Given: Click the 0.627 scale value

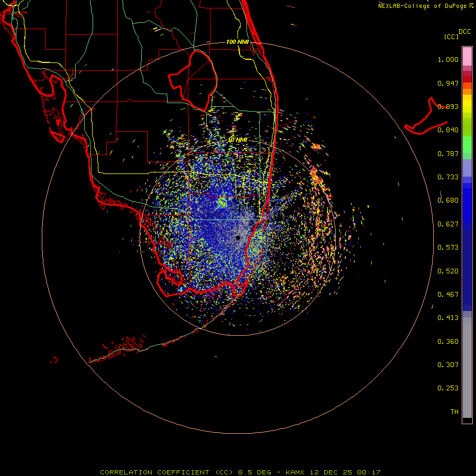Looking at the screenshot, I should point(448,224).
